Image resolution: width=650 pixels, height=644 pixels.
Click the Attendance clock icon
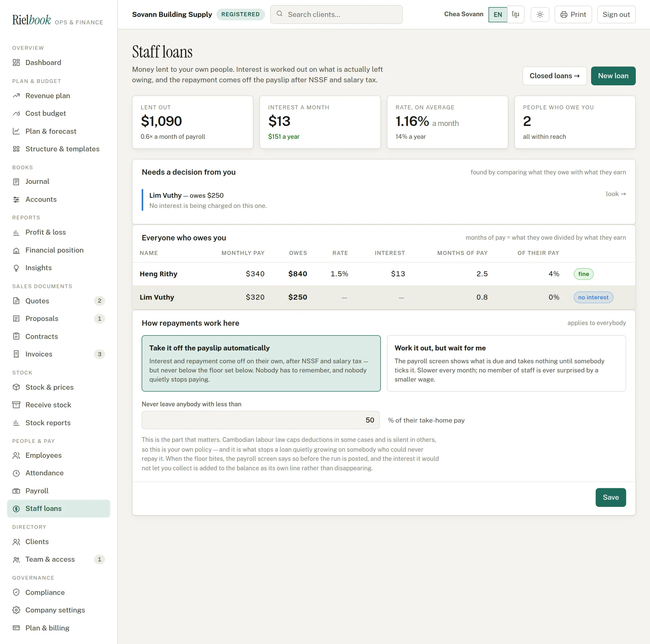16,473
